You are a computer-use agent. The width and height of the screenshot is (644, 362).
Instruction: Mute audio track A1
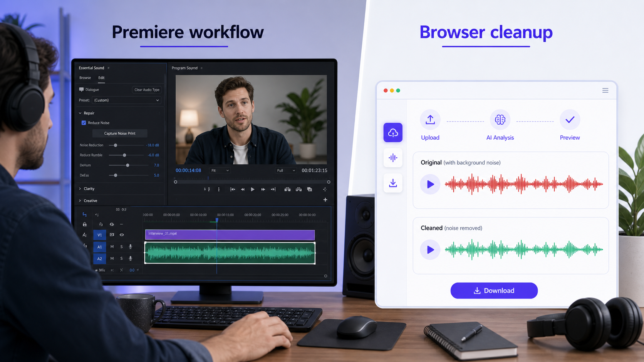point(112,247)
